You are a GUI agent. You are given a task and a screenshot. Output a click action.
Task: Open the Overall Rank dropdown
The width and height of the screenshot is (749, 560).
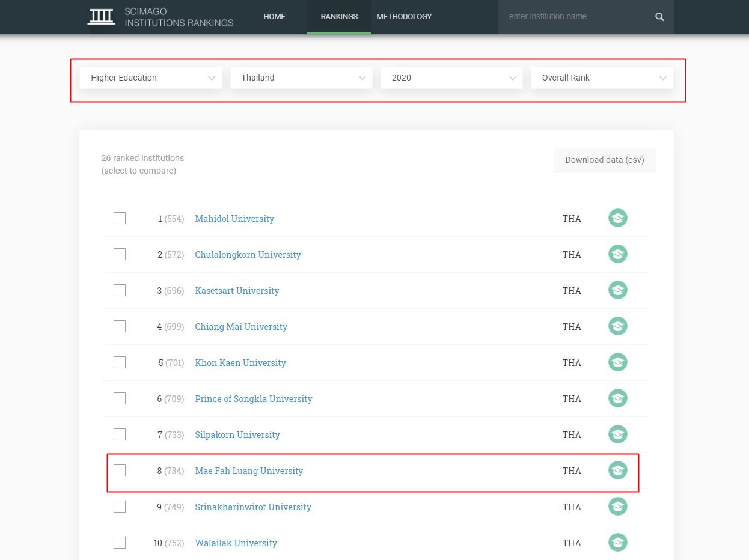click(602, 78)
